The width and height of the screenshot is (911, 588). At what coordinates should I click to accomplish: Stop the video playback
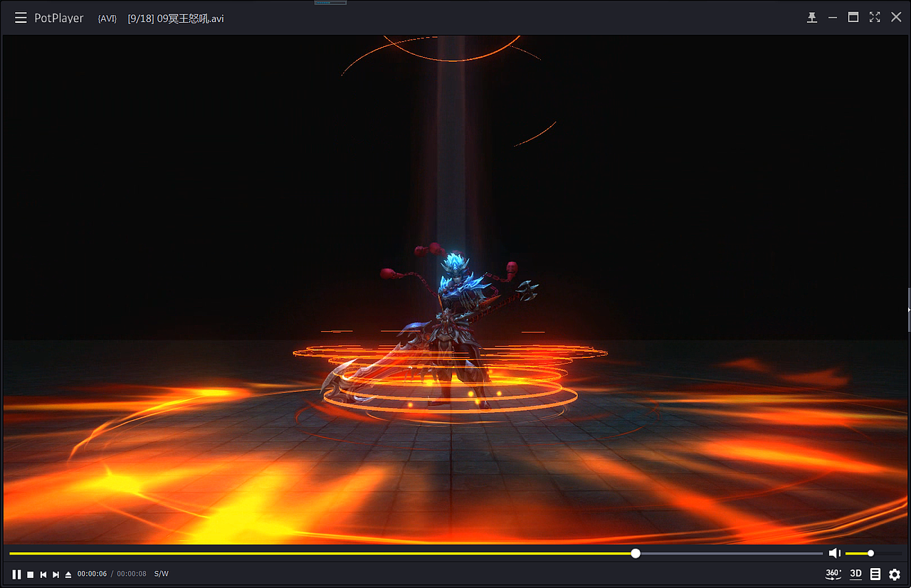point(31,574)
